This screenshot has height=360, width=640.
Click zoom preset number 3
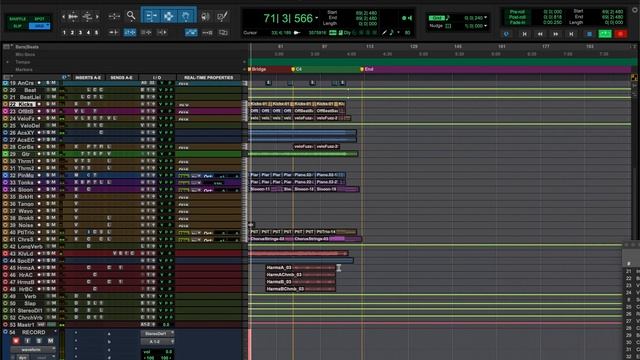pos(80,32)
